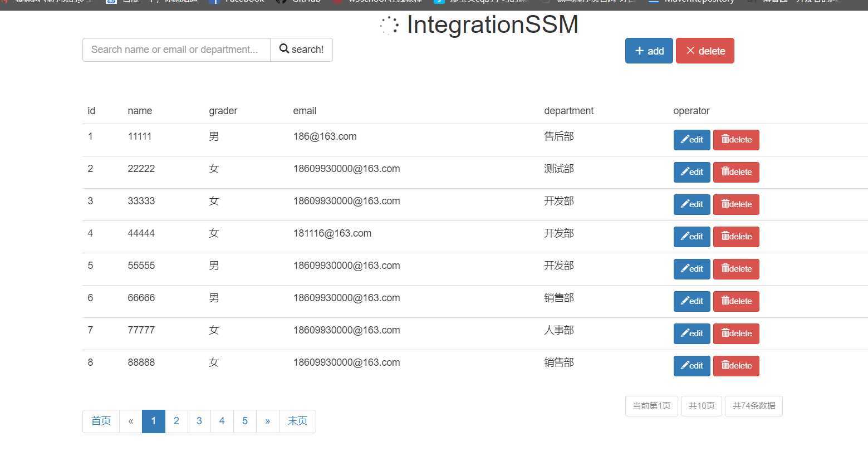Click the grader column header
868x476 pixels.
click(223, 111)
